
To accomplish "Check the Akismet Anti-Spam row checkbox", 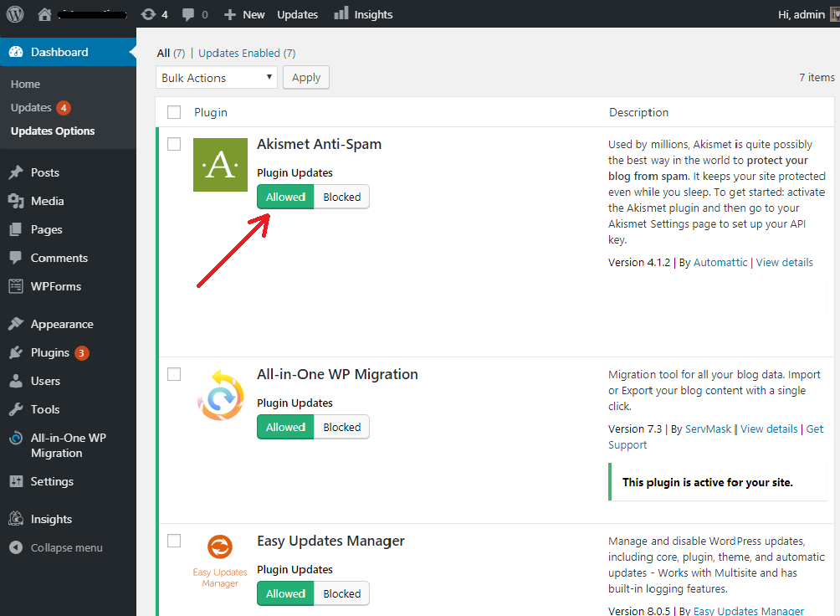I will tap(174, 144).
